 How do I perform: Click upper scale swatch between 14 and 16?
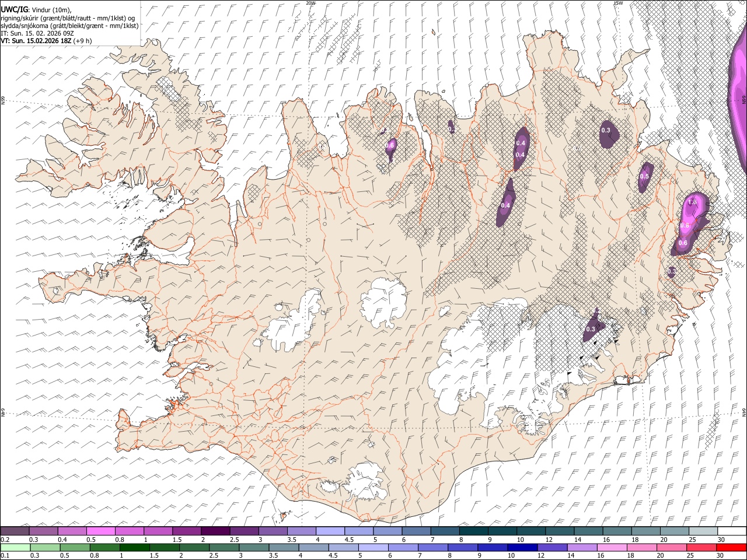coord(588,531)
